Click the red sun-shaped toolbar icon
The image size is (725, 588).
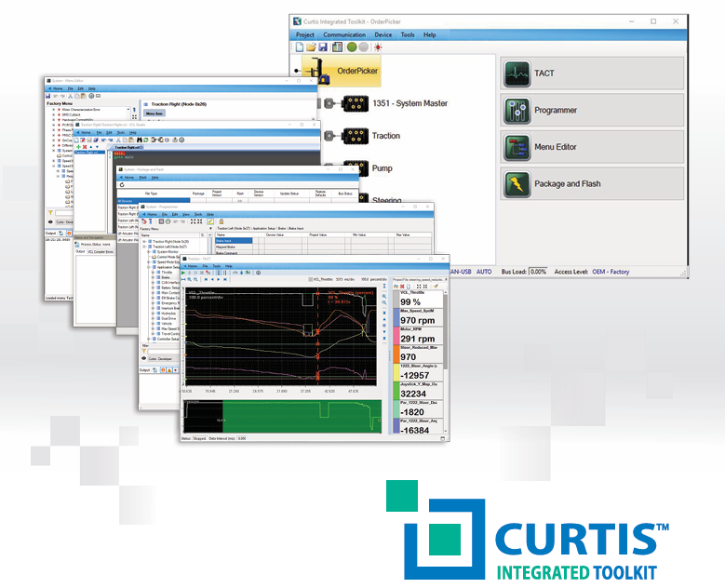click(x=378, y=47)
